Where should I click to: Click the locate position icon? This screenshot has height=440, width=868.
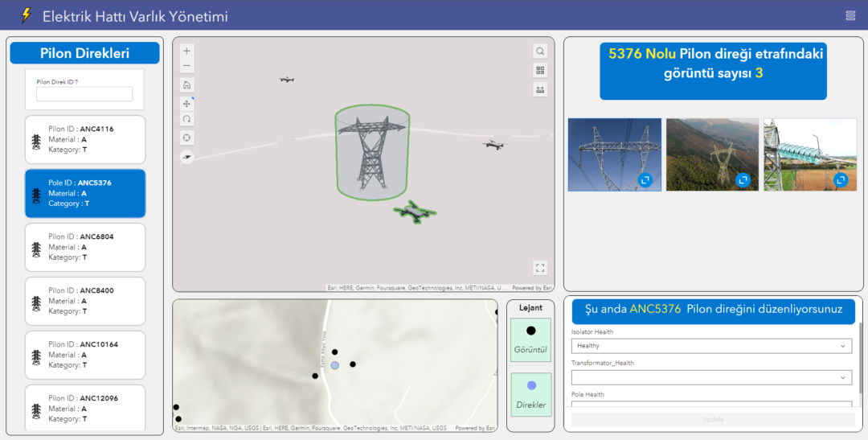point(186,138)
